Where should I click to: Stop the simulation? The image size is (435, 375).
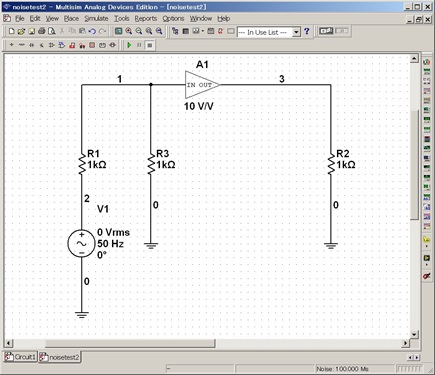coord(150,45)
